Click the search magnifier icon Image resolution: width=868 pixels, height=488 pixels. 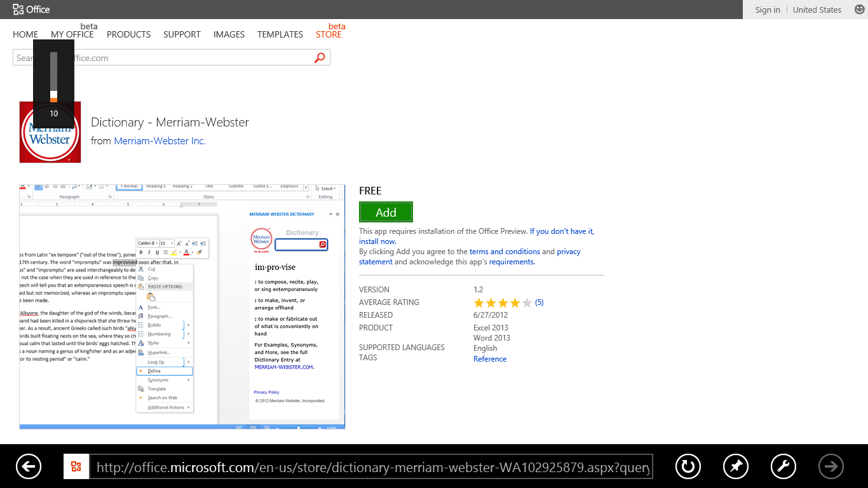tap(320, 58)
